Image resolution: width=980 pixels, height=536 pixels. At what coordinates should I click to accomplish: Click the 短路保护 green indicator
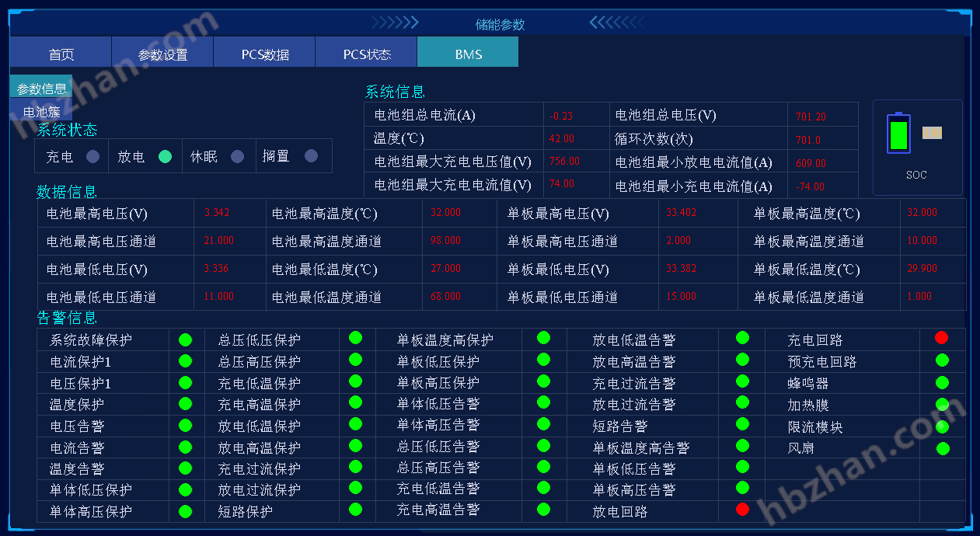click(x=355, y=509)
